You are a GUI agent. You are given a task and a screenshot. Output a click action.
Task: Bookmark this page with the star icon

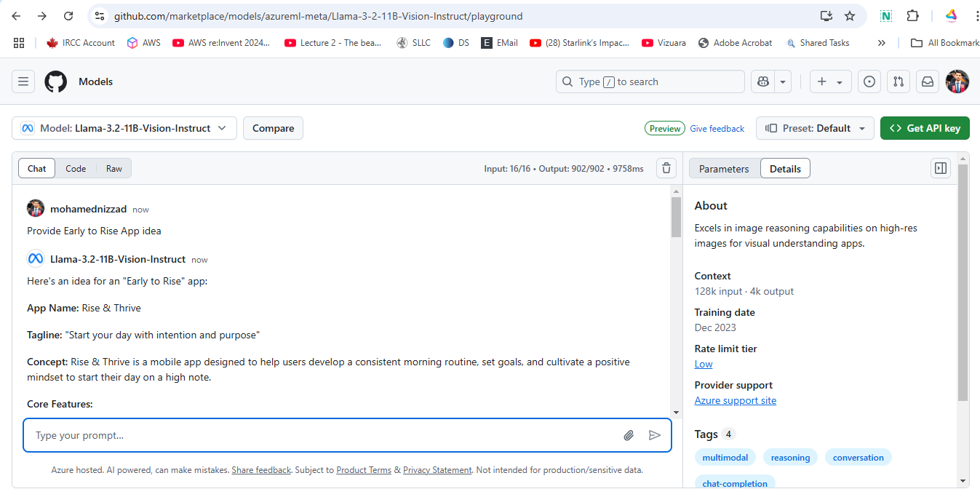pyautogui.click(x=849, y=16)
